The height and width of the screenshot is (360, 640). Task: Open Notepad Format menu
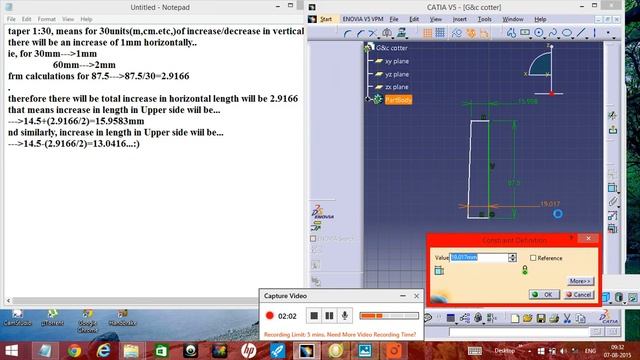tap(47, 19)
